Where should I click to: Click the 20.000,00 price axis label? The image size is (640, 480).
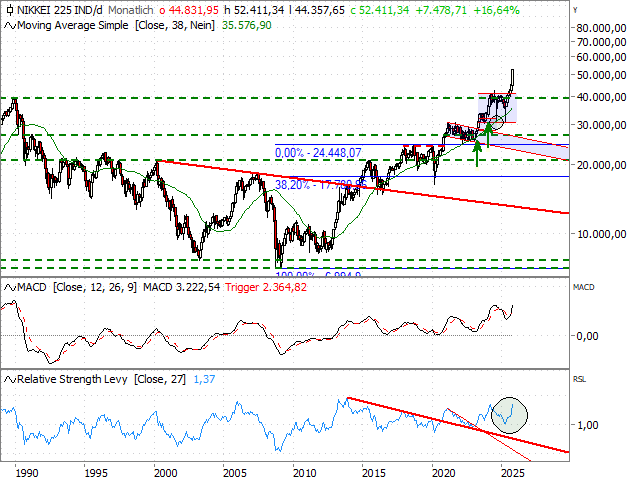(x=601, y=165)
